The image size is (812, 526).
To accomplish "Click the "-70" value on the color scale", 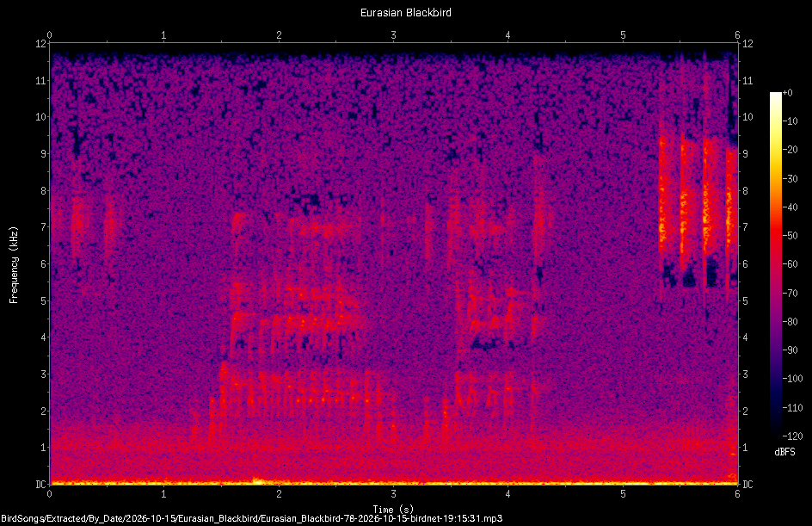I will point(790,294).
